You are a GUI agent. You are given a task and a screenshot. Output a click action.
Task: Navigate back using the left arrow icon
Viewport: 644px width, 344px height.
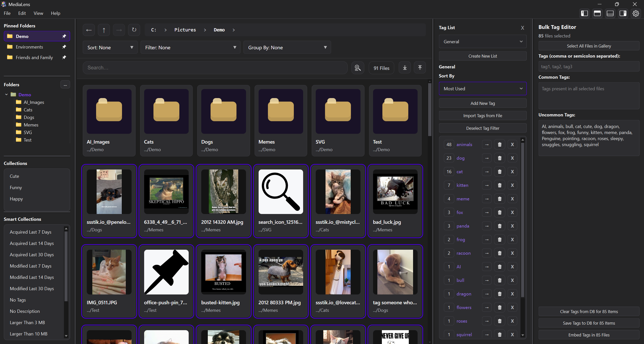click(x=89, y=30)
